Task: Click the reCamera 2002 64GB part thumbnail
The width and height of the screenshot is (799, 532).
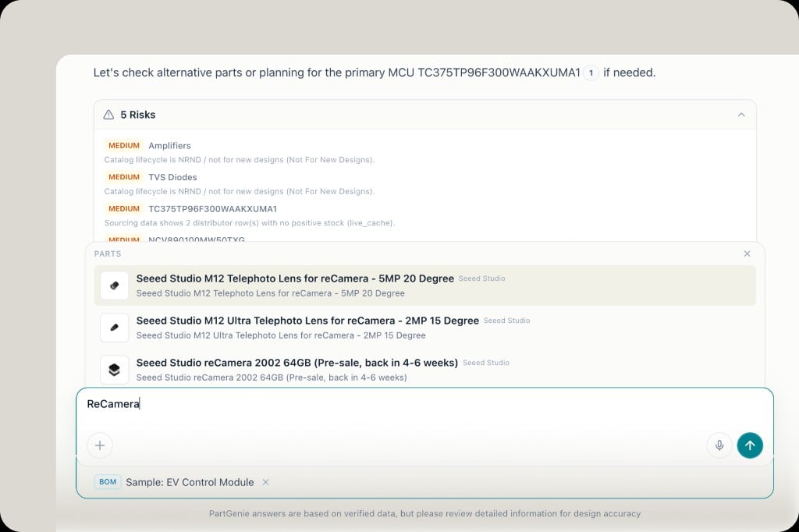Action: (x=114, y=370)
